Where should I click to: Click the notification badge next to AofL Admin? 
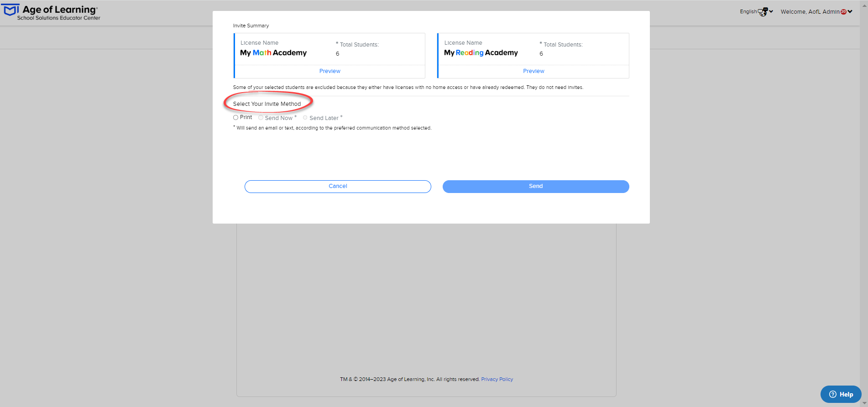(843, 12)
